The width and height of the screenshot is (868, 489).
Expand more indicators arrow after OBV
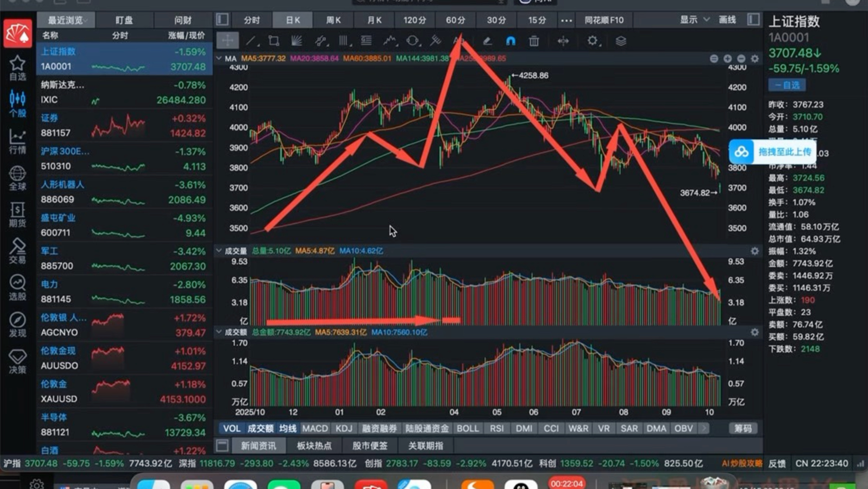[704, 428]
